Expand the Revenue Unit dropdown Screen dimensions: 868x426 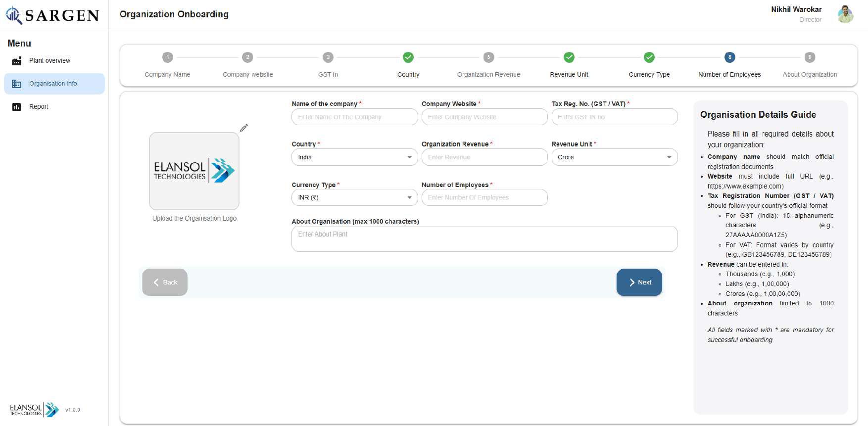click(614, 157)
